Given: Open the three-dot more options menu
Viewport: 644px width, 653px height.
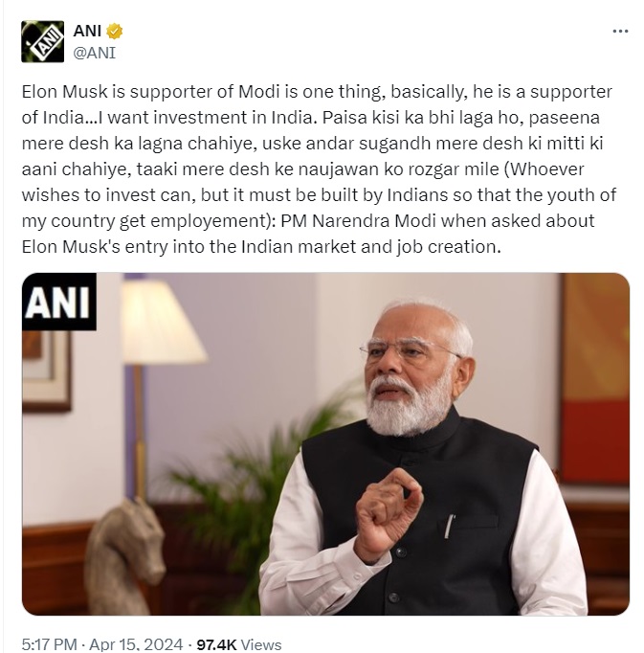Looking at the screenshot, I should pyautogui.click(x=620, y=32).
